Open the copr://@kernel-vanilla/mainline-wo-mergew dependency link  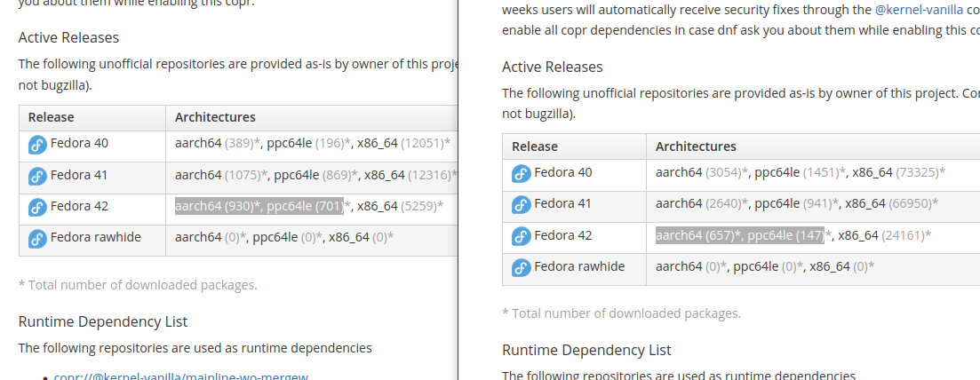181,376
